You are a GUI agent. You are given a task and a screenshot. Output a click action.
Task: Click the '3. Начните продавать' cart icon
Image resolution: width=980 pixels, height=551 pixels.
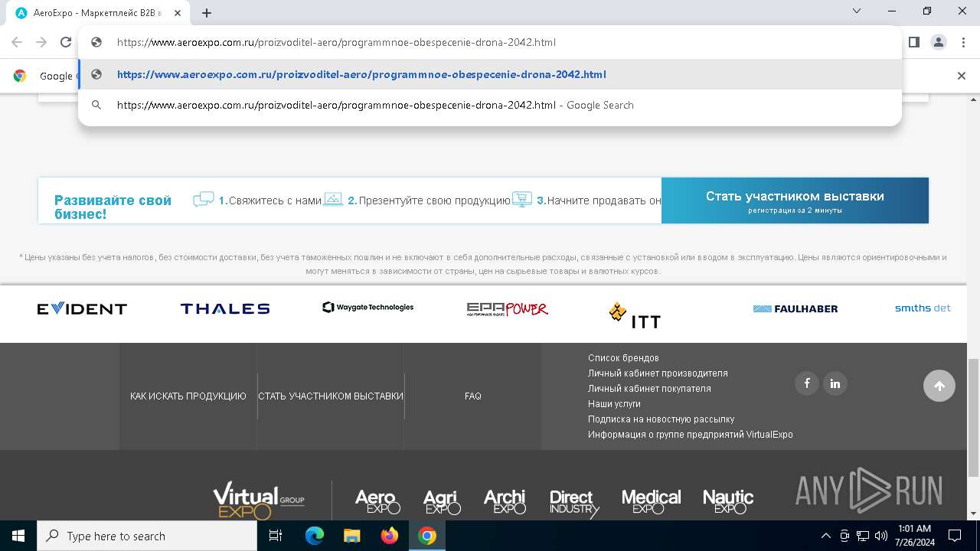click(x=522, y=200)
